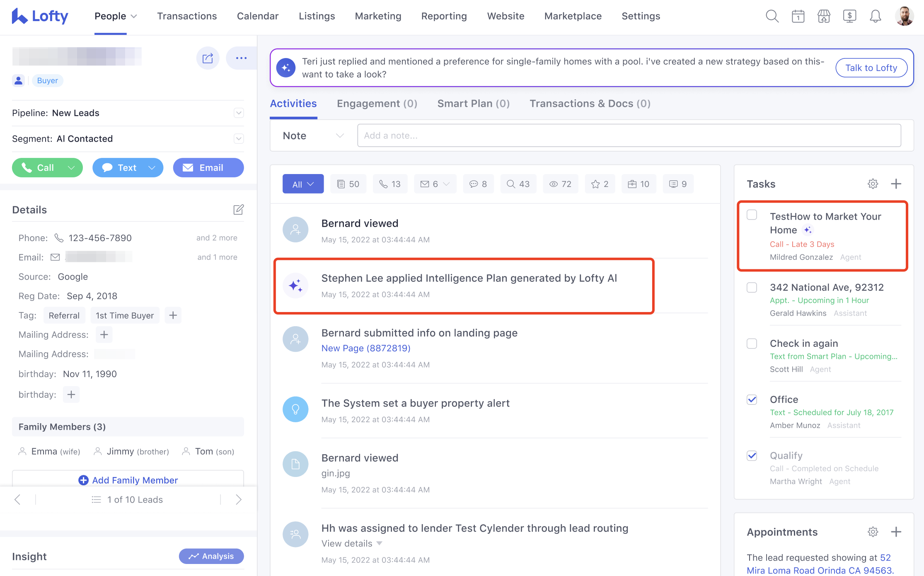Expand the Pipeline New Leads dropdown
924x576 pixels.
point(239,113)
